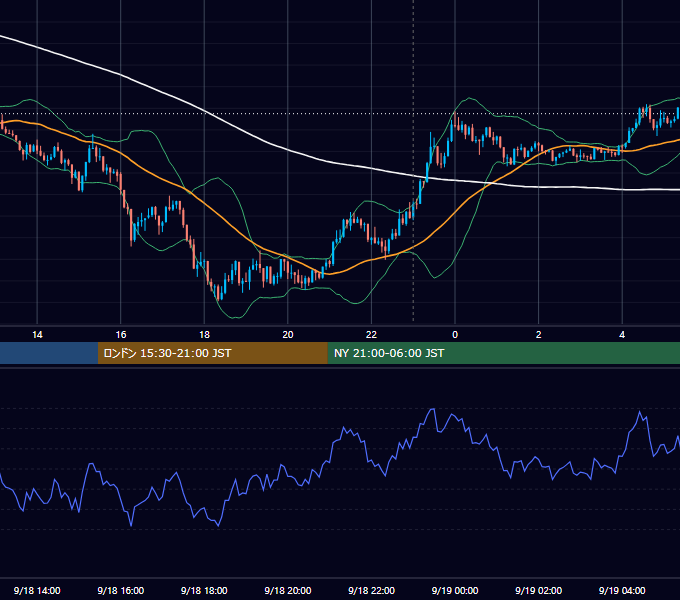Click hour label 0 on price chart axis
The image size is (680, 600).
point(455,335)
